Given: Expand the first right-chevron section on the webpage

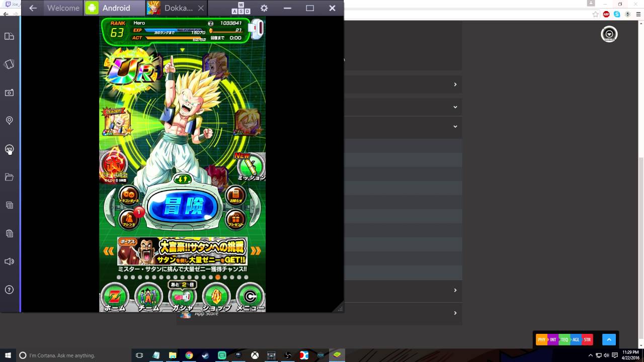Looking at the screenshot, I should pyautogui.click(x=455, y=84).
